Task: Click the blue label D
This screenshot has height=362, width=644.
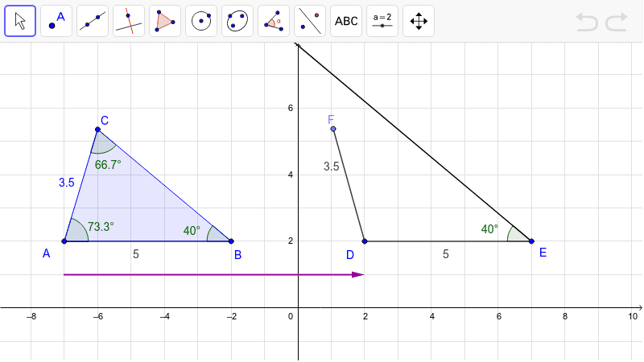Action: pyautogui.click(x=350, y=255)
